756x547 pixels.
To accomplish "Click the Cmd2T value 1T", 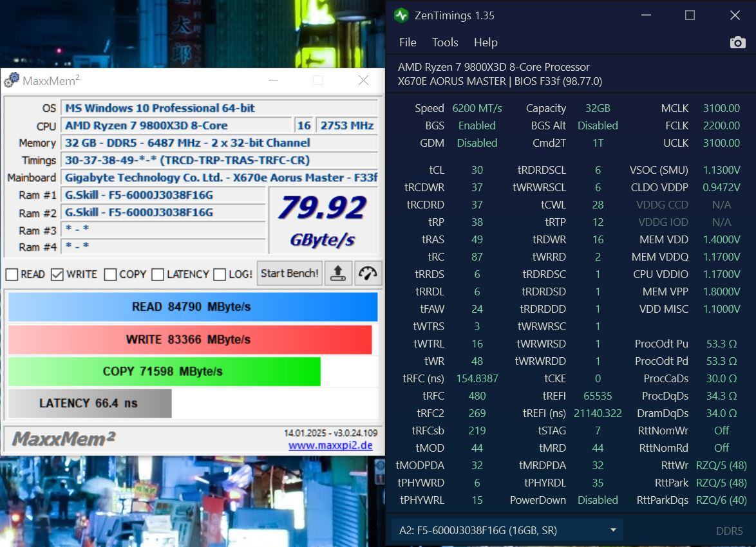I will coord(598,143).
